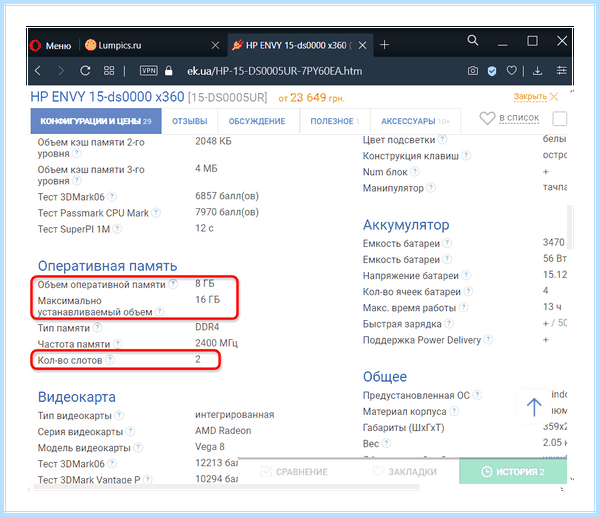Reload the page with refresh icon
Viewport: 600px width, 517px height.
pyautogui.click(x=85, y=70)
